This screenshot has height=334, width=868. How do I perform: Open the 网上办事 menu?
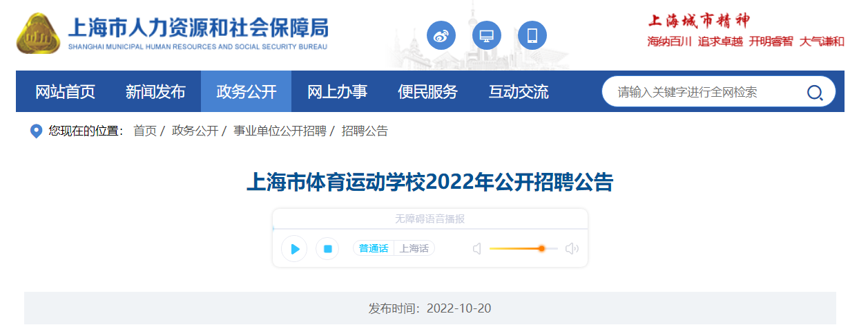coord(337,91)
